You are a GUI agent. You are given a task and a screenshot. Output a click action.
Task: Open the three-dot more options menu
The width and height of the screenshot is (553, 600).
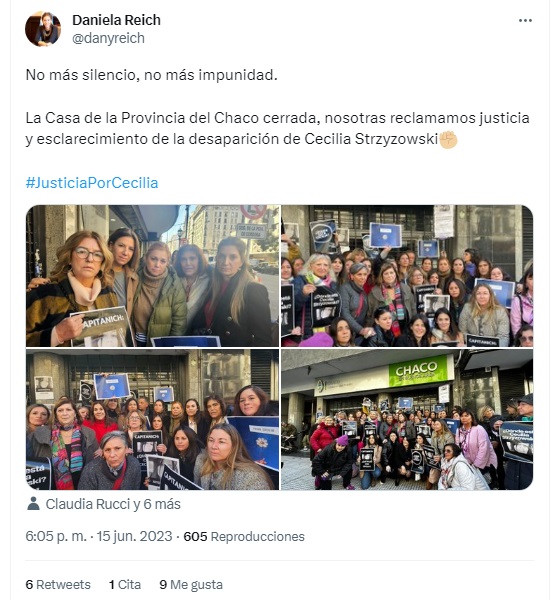[525, 21]
